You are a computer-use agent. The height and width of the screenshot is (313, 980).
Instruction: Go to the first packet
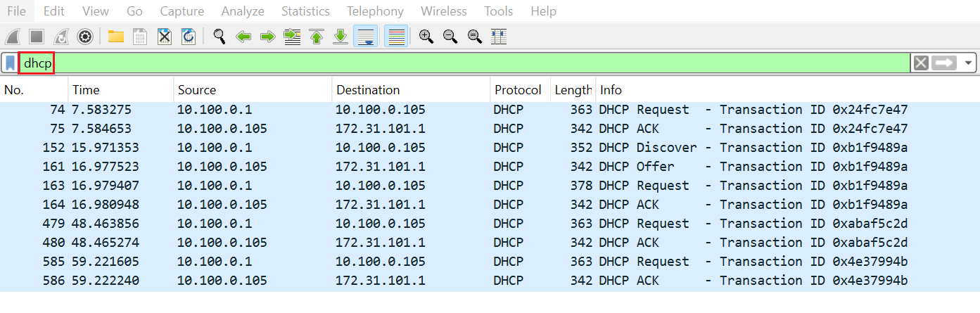316,37
